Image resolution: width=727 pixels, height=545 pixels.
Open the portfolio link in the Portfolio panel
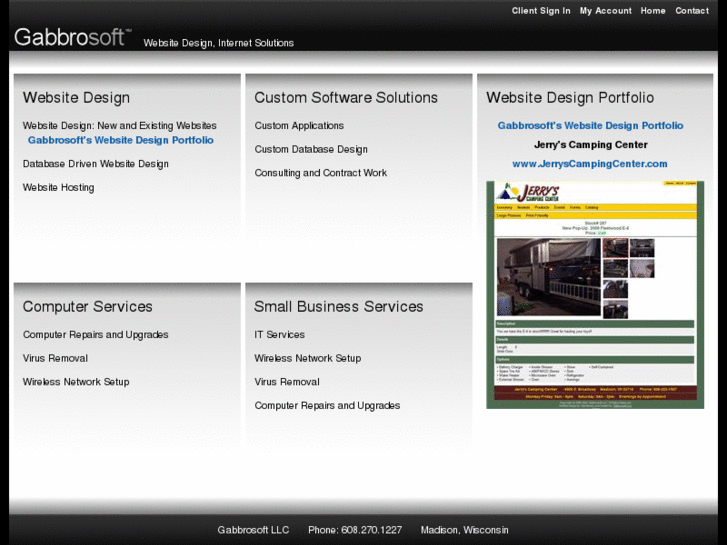point(590,126)
